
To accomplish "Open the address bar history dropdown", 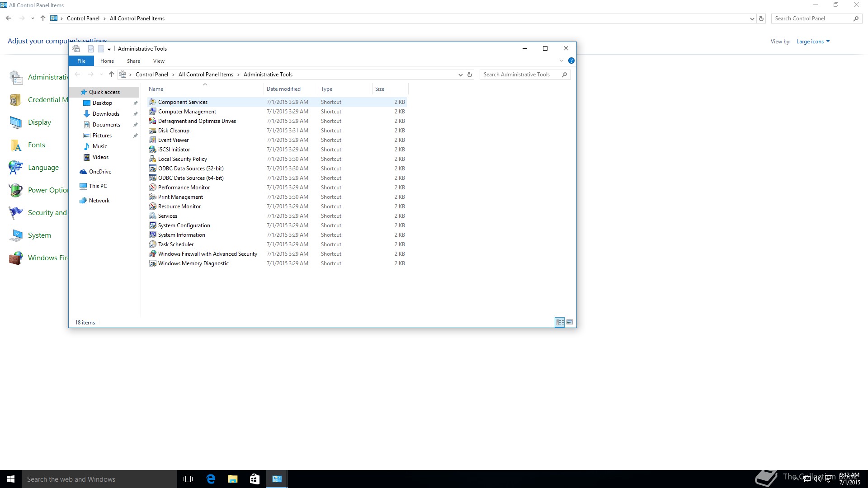I will coord(460,75).
